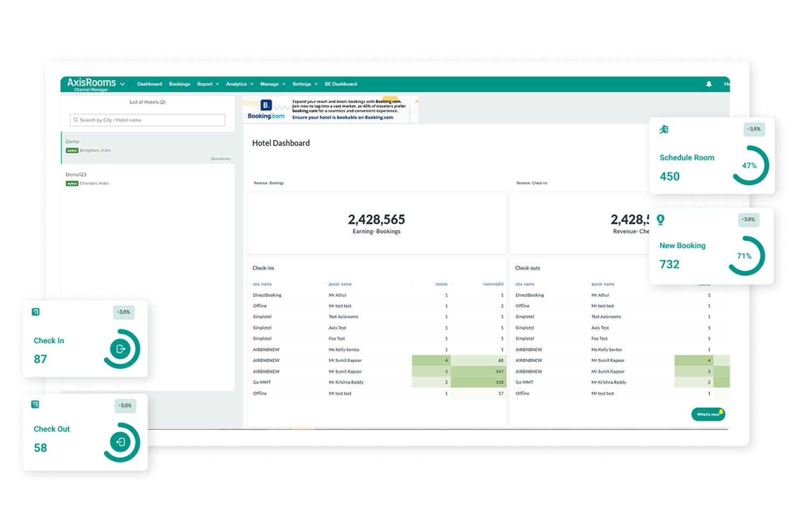Click the Search by City / Hotel name field

tap(147, 120)
